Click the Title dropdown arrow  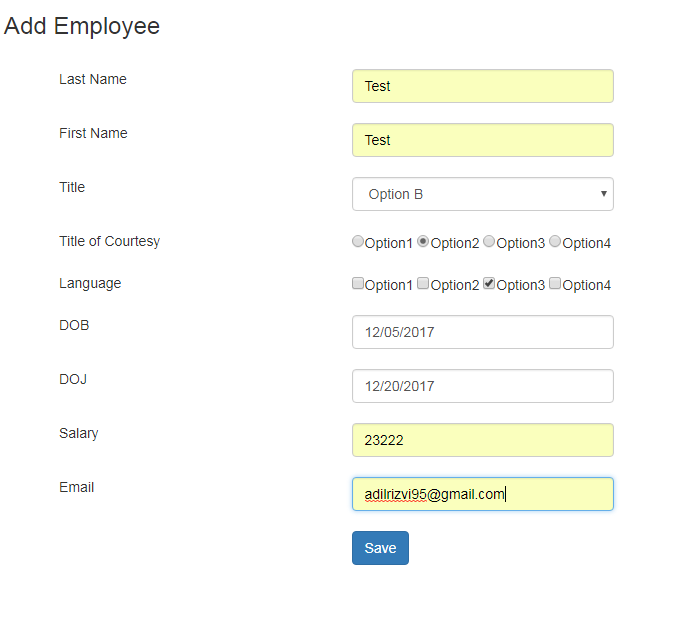604,194
